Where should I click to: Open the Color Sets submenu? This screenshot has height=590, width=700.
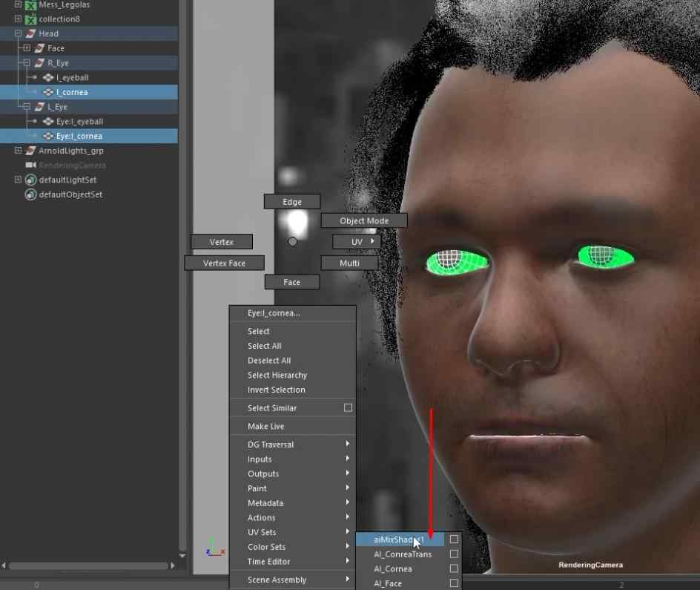(293, 547)
